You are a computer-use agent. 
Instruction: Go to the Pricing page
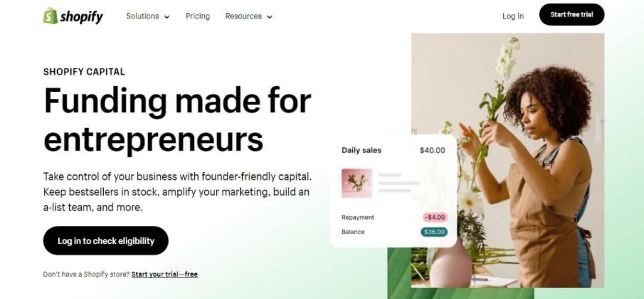(197, 16)
